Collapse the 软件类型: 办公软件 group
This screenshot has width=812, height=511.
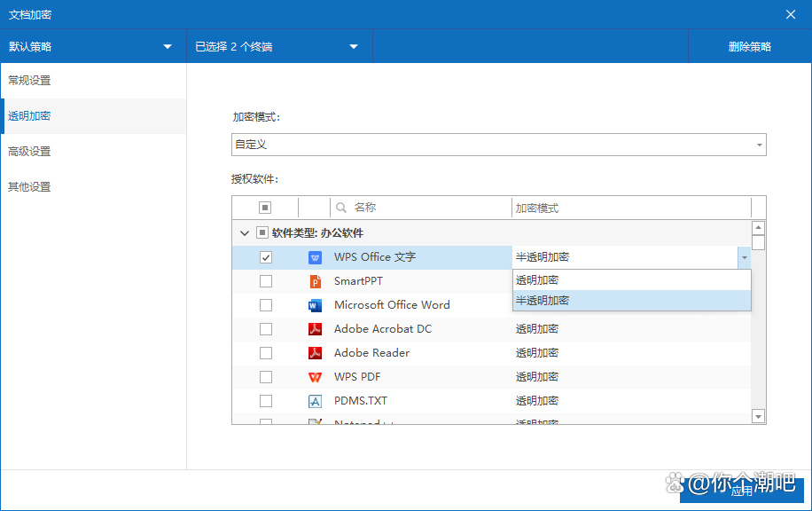(x=244, y=233)
